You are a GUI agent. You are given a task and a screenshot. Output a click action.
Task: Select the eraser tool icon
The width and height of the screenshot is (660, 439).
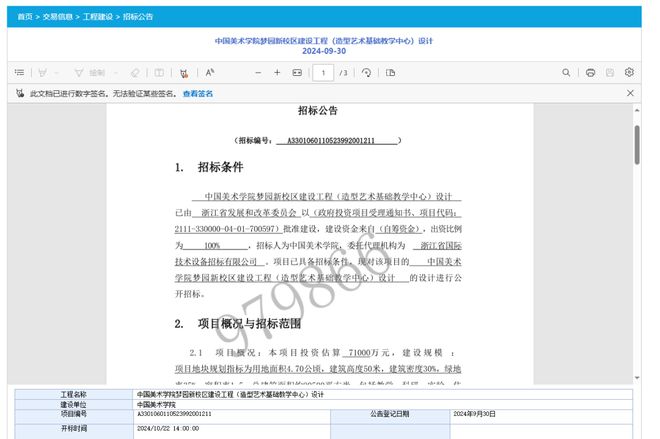coord(135,73)
